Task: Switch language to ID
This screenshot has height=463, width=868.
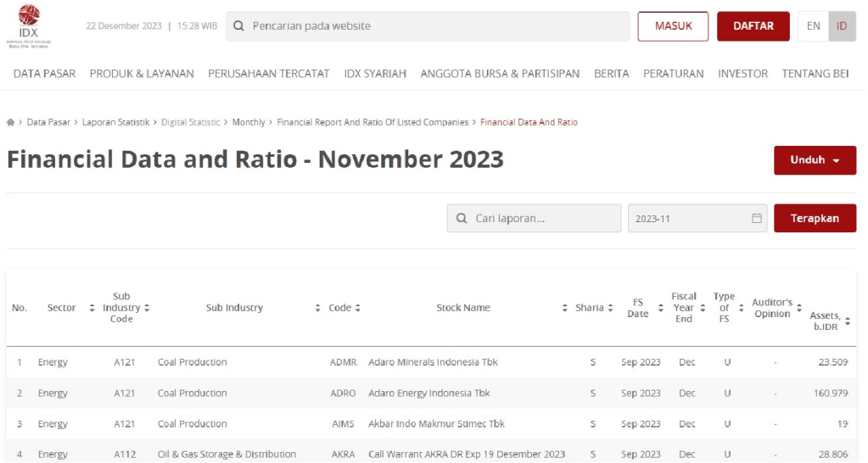Action: click(x=842, y=26)
